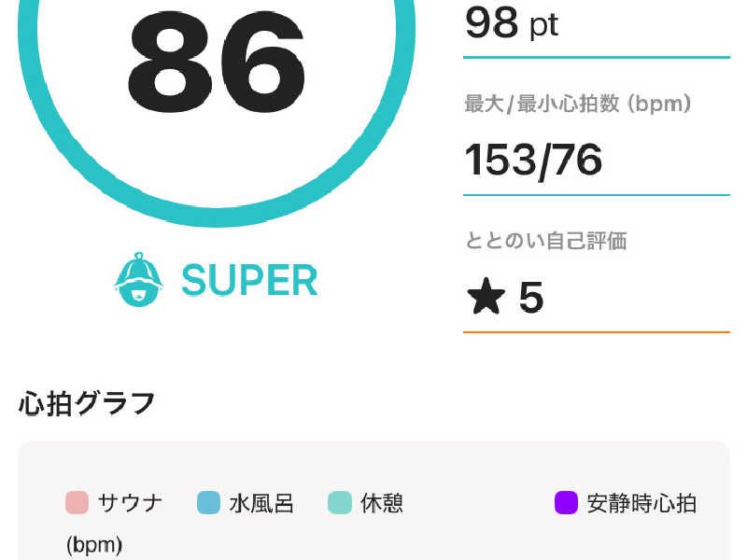
Task: Click the サウナ legend text
Action: pyautogui.click(x=130, y=504)
